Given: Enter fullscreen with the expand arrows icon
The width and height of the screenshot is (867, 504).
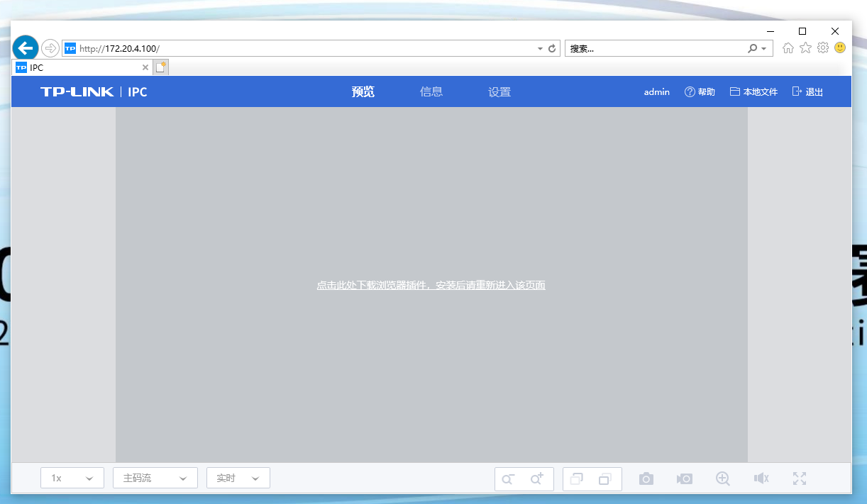Looking at the screenshot, I should (800, 478).
